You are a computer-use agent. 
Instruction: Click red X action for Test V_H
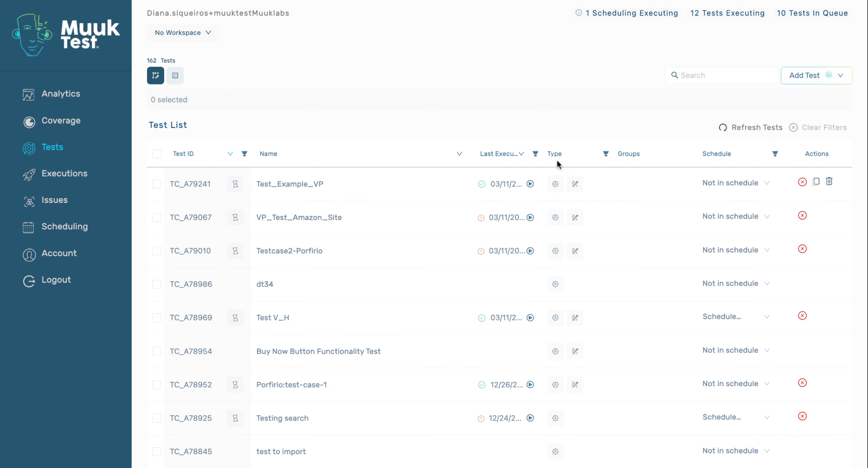click(802, 315)
